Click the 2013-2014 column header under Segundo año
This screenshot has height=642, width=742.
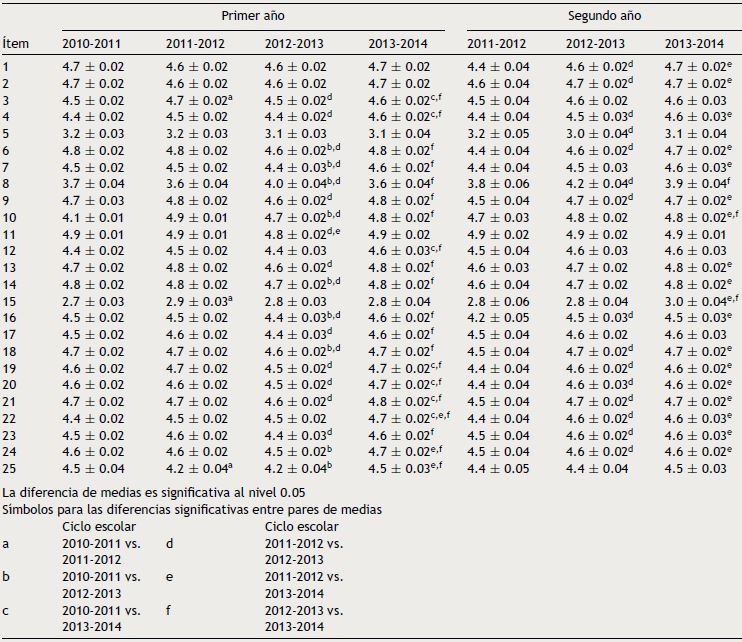[694, 44]
